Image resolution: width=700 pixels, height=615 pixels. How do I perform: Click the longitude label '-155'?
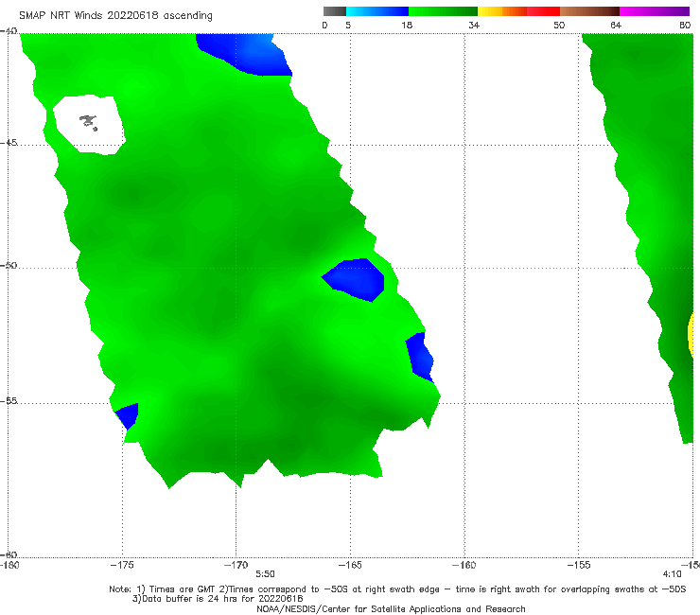pos(579,565)
